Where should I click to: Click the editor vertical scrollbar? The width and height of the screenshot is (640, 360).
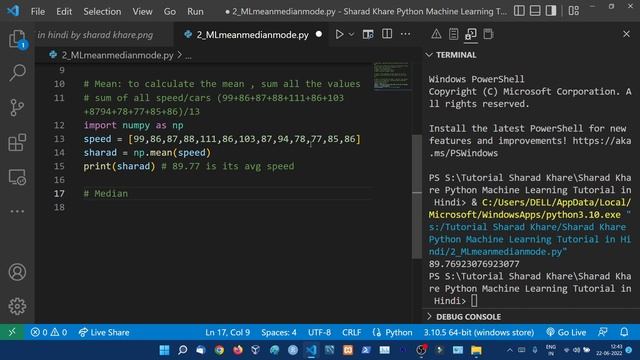417,196
